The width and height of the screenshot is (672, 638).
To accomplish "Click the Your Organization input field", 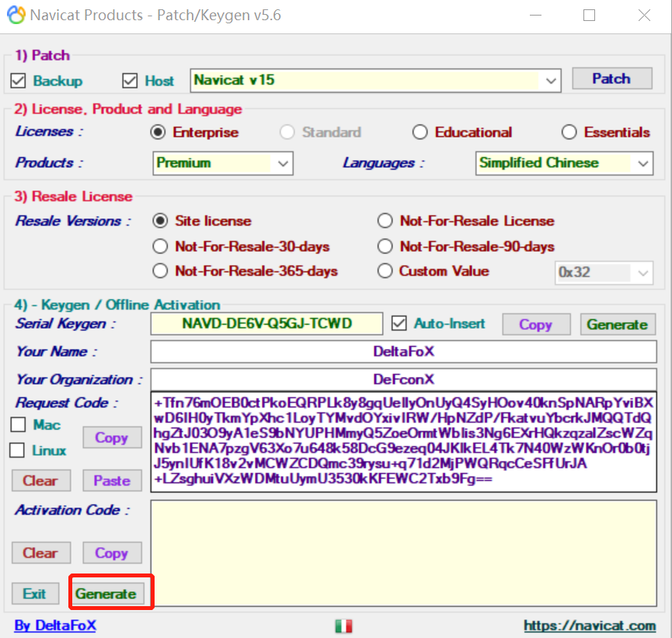I will tap(403, 379).
